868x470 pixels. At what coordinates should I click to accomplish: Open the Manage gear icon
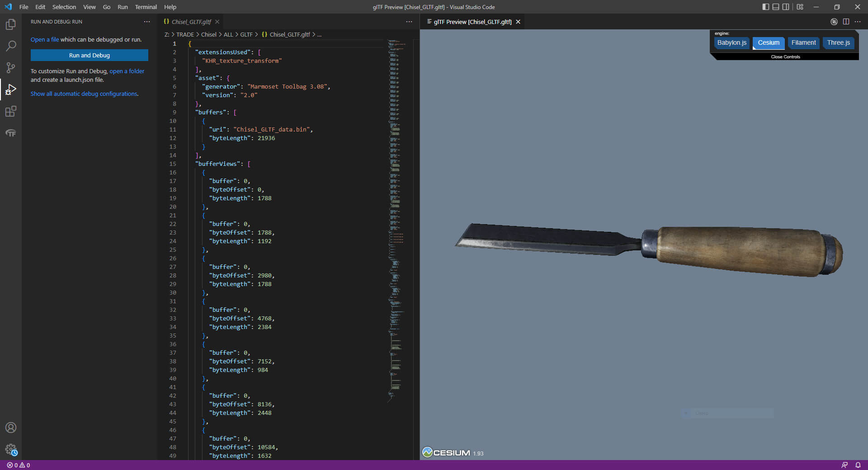click(11, 449)
